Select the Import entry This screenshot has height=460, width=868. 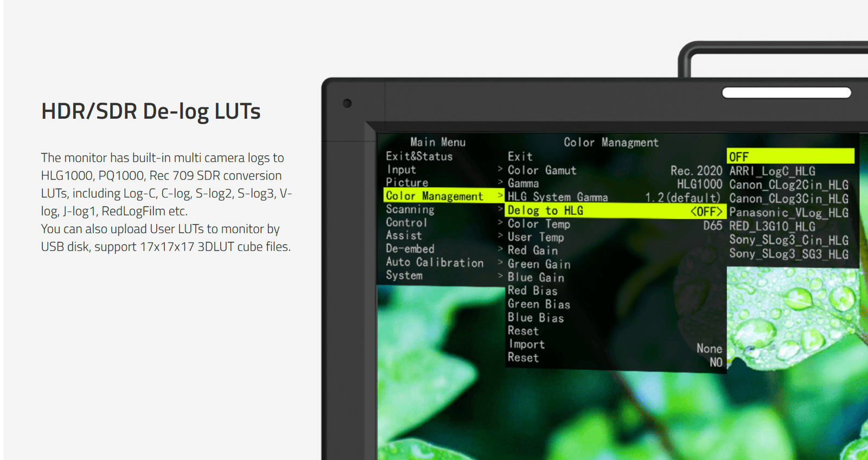click(x=526, y=344)
